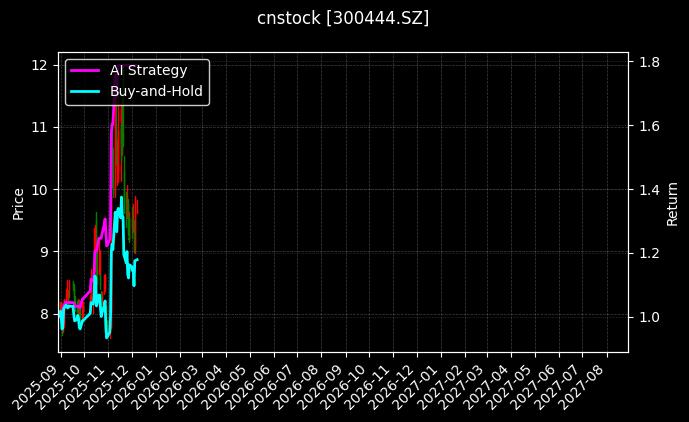Click the Return axis label
The width and height of the screenshot is (689, 422).
[672, 204]
